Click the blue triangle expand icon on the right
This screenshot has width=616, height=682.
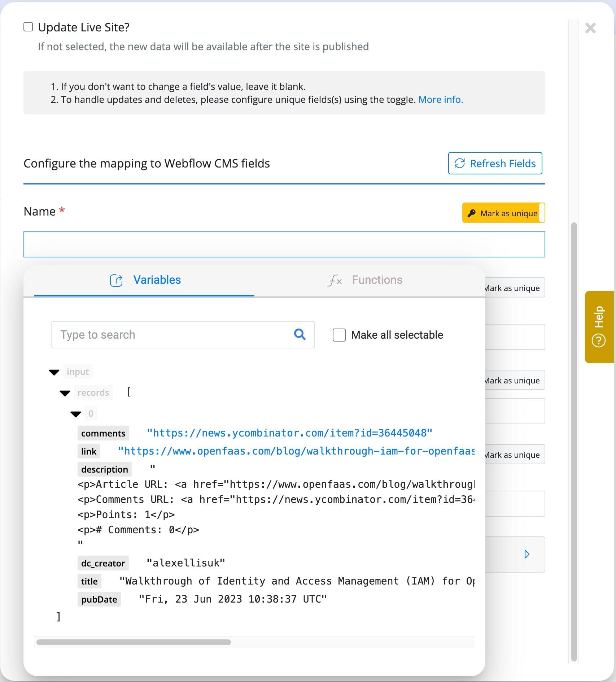(527, 555)
